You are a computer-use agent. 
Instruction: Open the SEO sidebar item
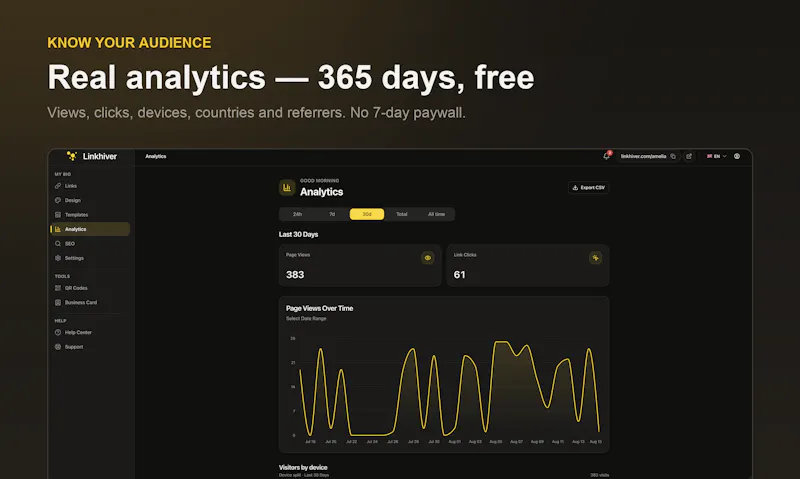pyautogui.click(x=90, y=244)
